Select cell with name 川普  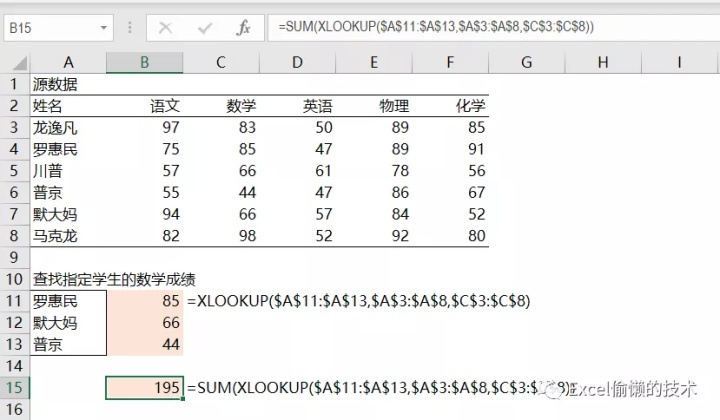[68, 171]
